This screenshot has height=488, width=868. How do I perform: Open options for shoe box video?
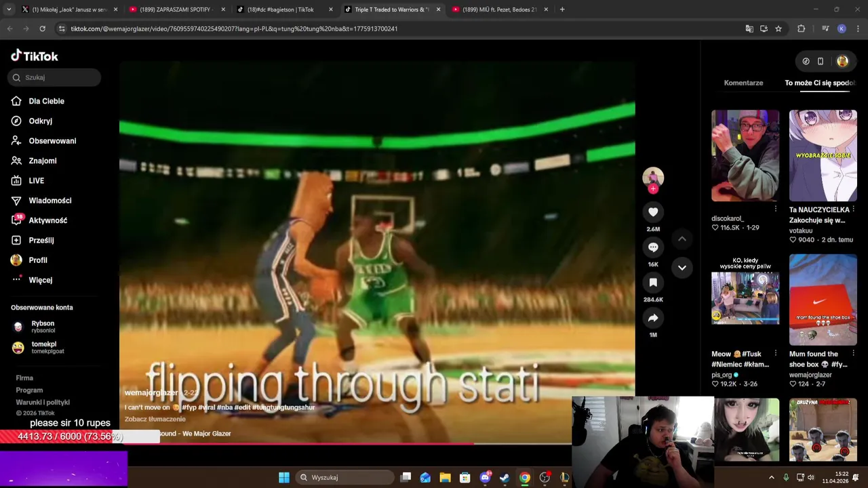tap(854, 354)
